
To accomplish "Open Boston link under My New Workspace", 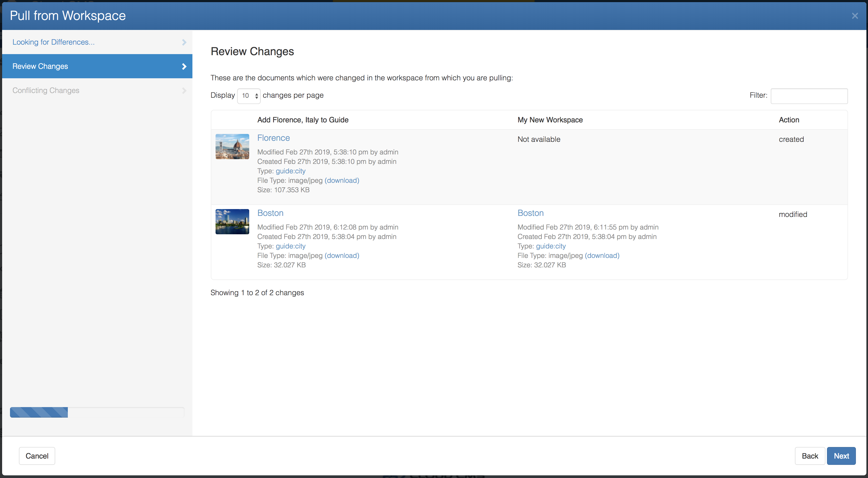I will point(530,213).
